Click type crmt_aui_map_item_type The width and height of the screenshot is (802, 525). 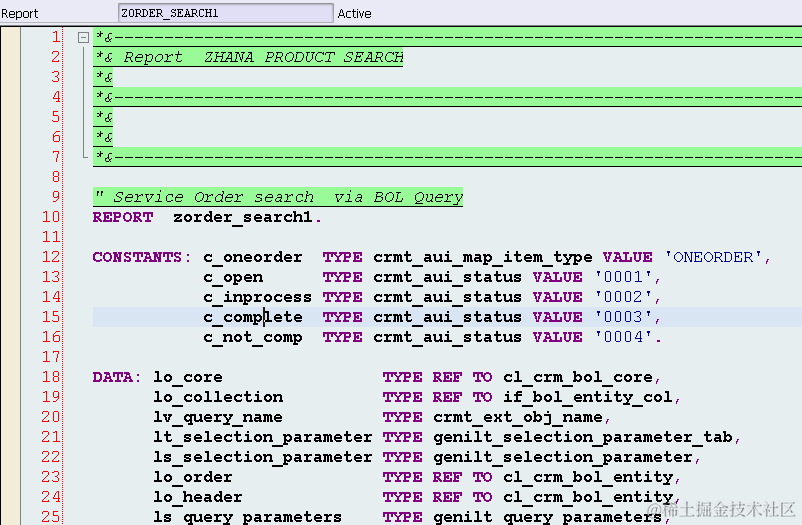coord(482,257)
